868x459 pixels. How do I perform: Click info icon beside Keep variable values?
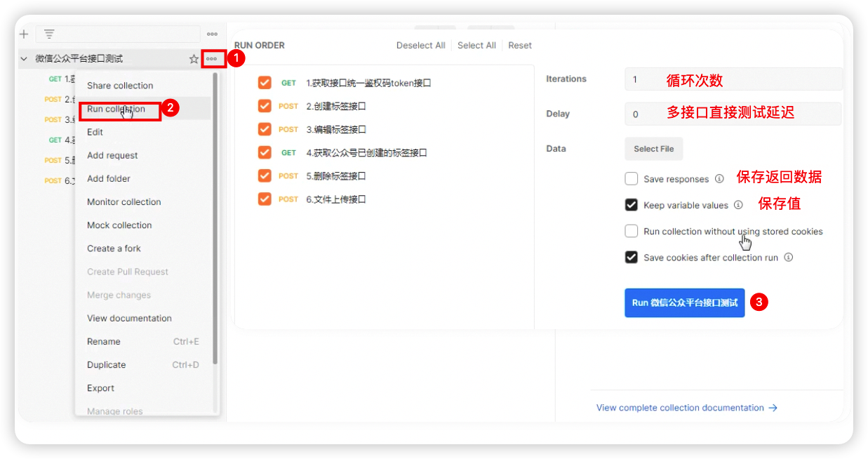738,206
